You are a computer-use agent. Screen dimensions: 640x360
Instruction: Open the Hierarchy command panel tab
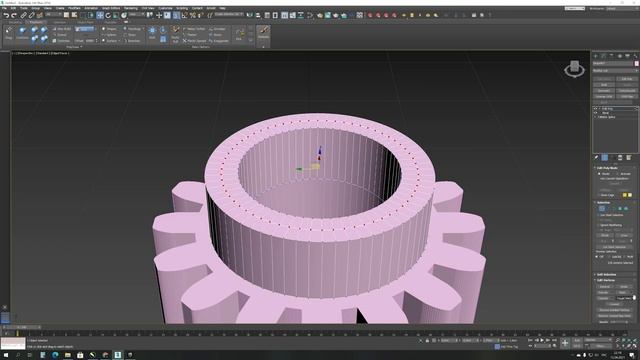click(x=611, y=56)
